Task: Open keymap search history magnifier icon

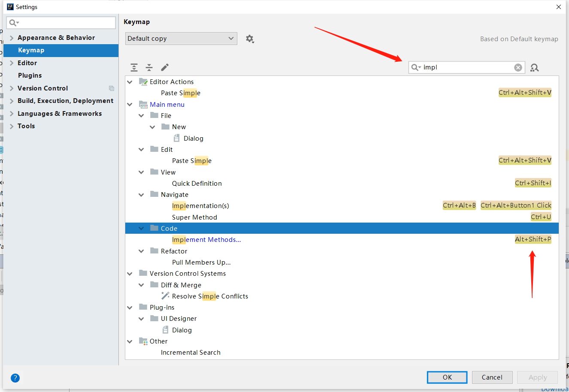Action: [416, 67]
